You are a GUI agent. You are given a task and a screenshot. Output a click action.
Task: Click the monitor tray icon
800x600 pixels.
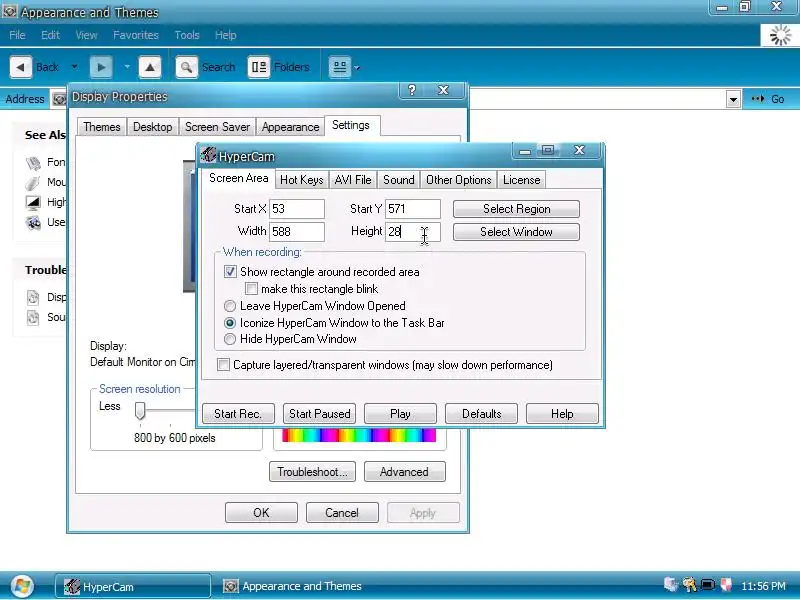tap(708, 585)
